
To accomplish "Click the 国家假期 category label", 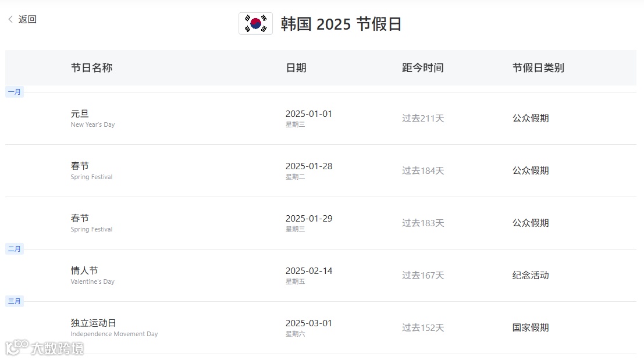I will tap(530, 327).
